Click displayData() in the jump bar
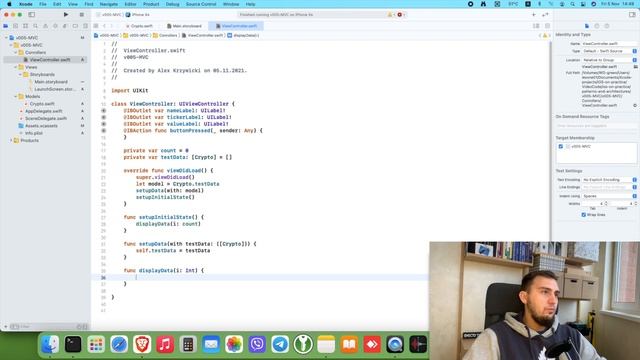The height and width of the screenshot is (360, 640). coord(243,36)
